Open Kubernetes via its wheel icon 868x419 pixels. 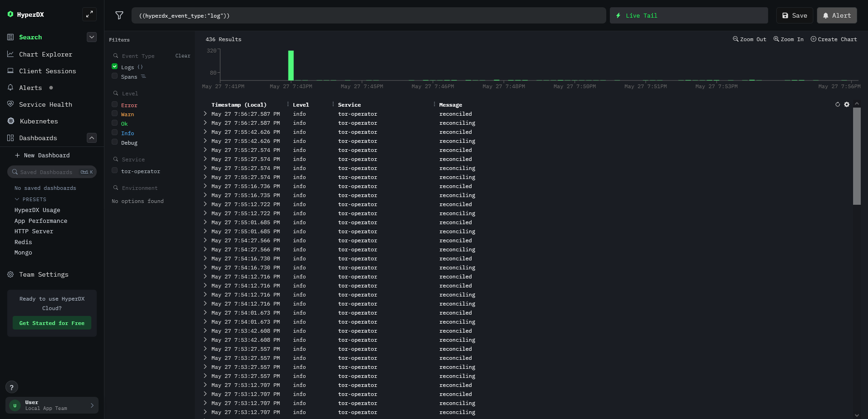click(x=11, y=121)
